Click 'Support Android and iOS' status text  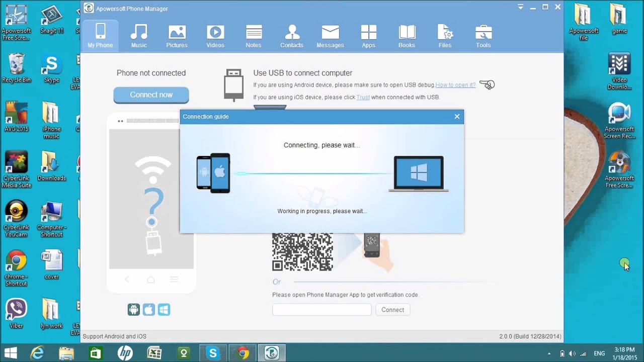click(115, 336)
